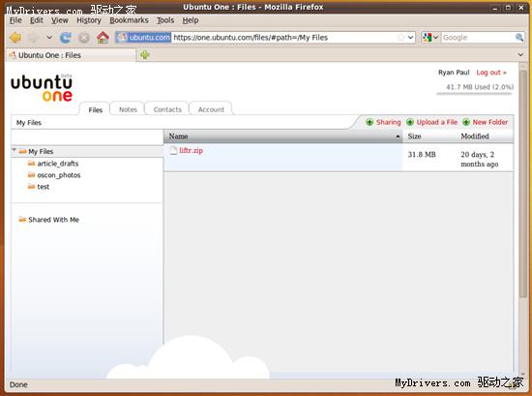Click the test folder icon
Viewport: 532px width, 396px height.
coord(31,186)
